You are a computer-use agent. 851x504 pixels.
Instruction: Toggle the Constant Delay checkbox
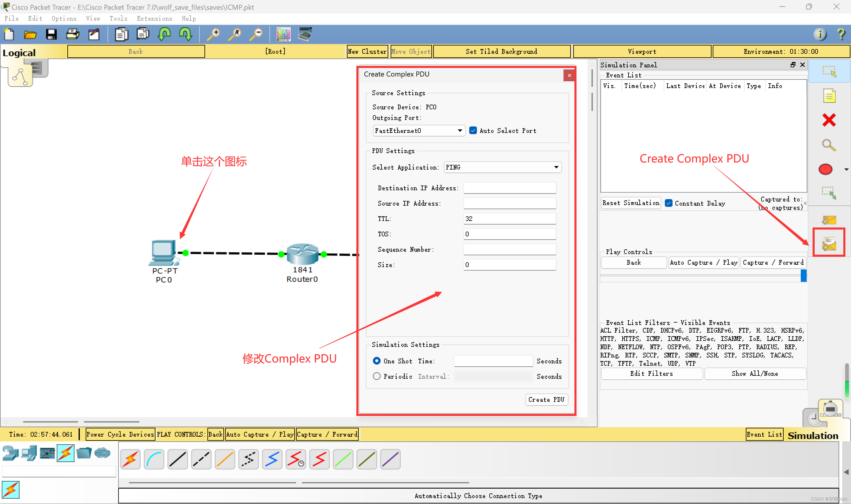(668, 203)
